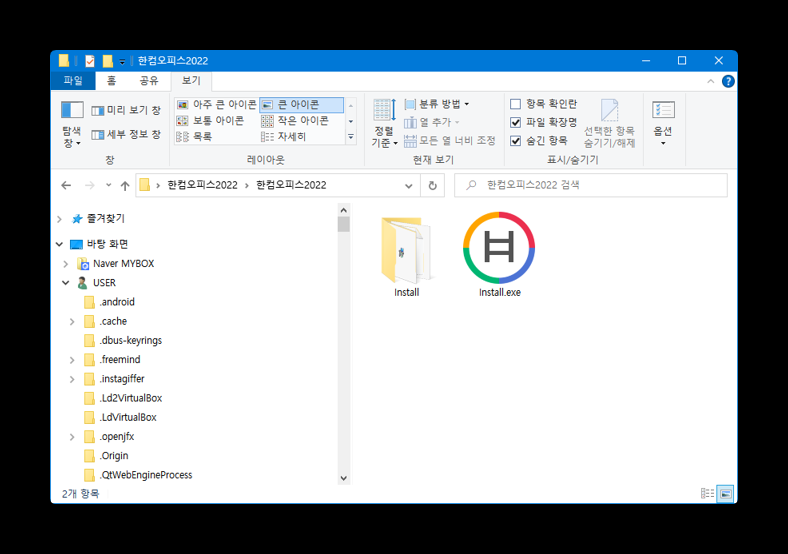This screenshot has width=788, height=554.
Task: Open the sort by (정렬 기준) menu
Action: click(384, 124)
